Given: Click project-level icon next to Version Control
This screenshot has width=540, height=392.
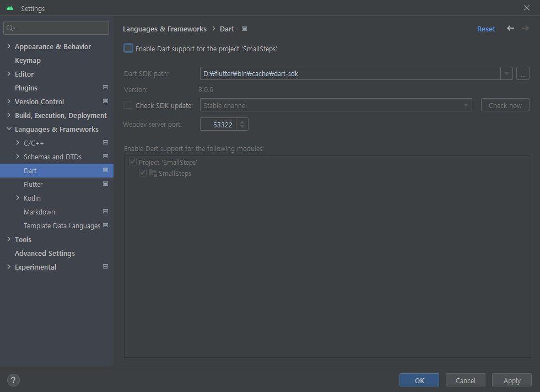Looking at the screenshot, I should coord(105,101).
